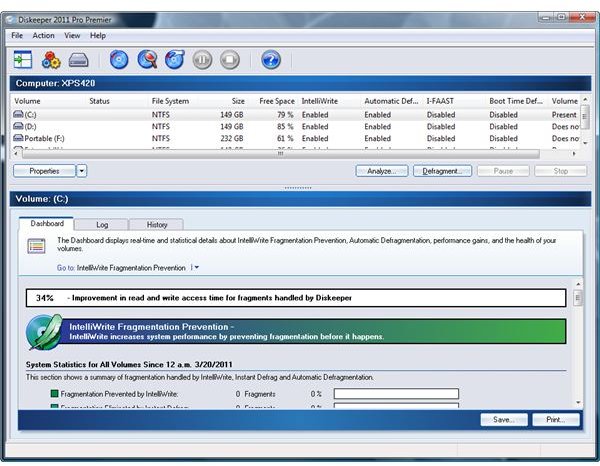Click the System Statistics for All Volumes heading
Screen dimensions: 600x466
pyautogui.click(x=129, y=364)
